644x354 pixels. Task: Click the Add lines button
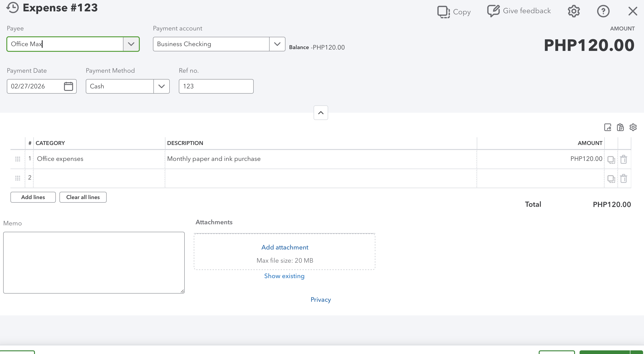33,197
